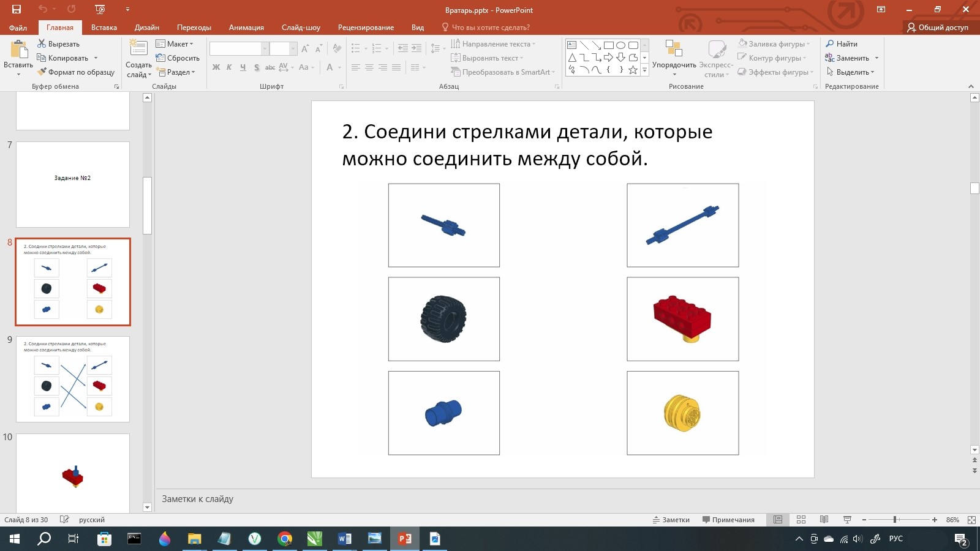980x551 pixels.
Task: Switch to the Анимация tab
Action: tap(246, 28)
